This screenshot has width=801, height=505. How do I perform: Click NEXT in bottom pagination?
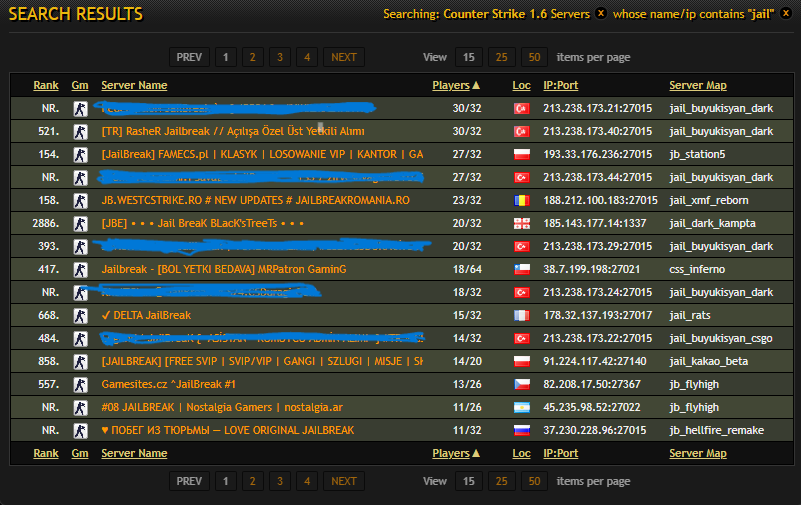[344, 481]
